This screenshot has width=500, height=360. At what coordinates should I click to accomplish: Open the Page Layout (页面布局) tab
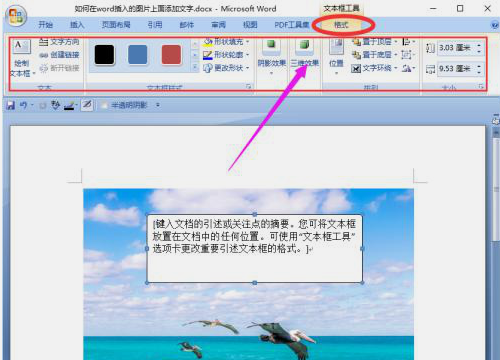tap(116, 25)
